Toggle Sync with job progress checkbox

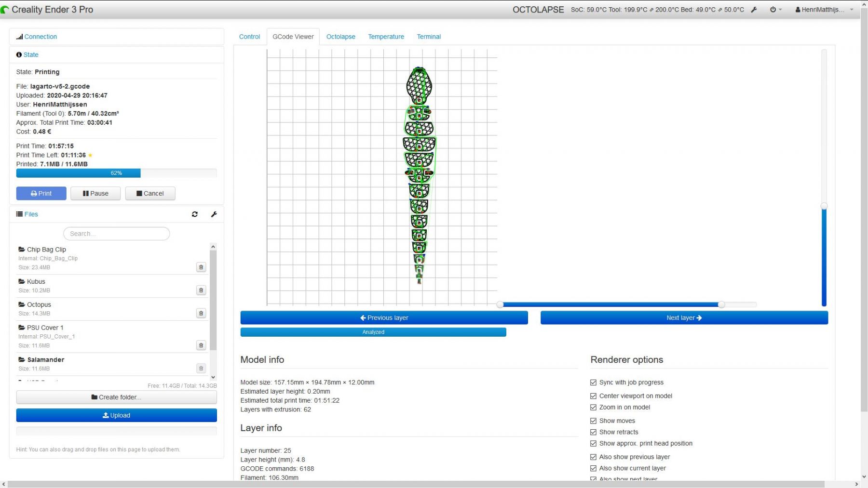click(594, 382)
